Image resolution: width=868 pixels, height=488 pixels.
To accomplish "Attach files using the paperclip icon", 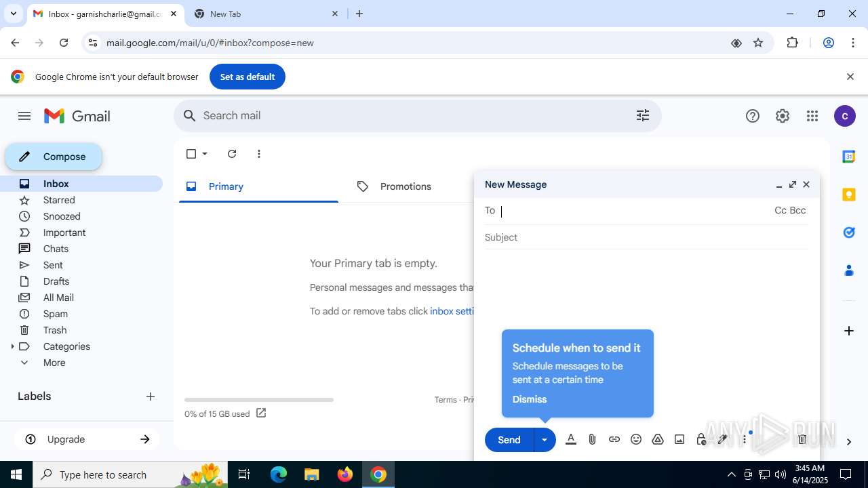I will (592, 439).
